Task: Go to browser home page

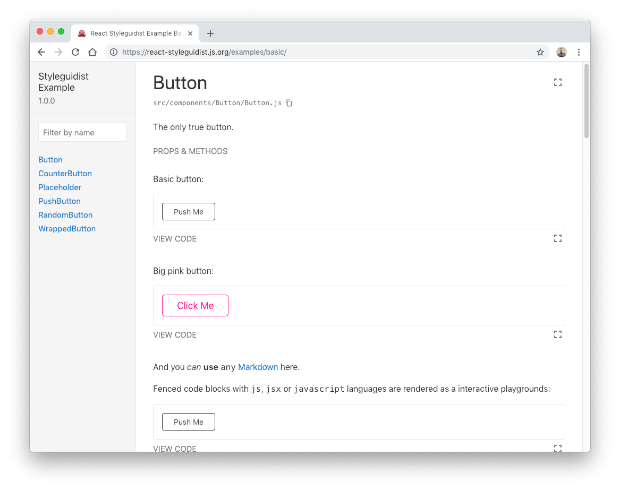Action: point(93,52)
